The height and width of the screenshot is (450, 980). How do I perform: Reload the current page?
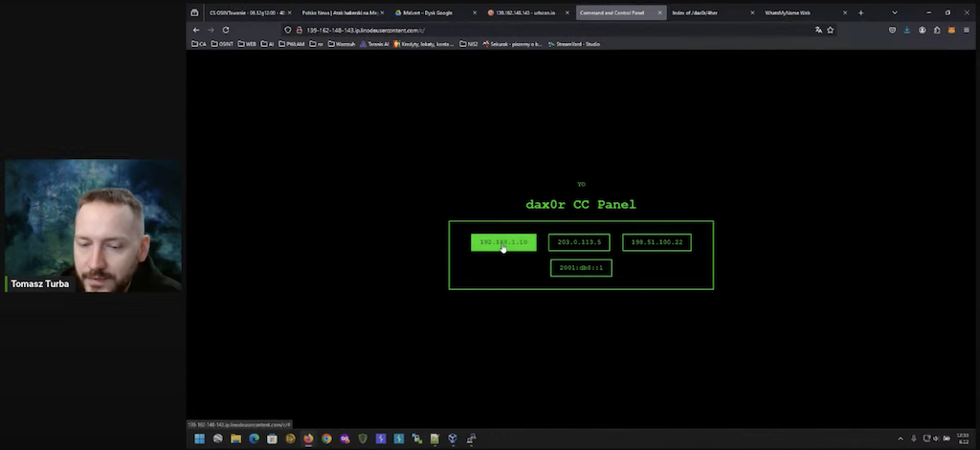226,30
